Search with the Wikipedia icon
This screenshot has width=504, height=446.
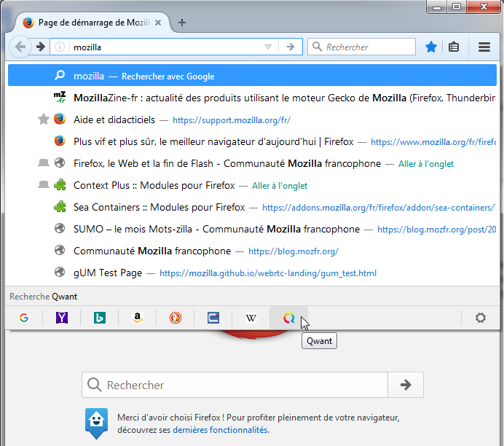pyautogui.click(x=251, y=318)
